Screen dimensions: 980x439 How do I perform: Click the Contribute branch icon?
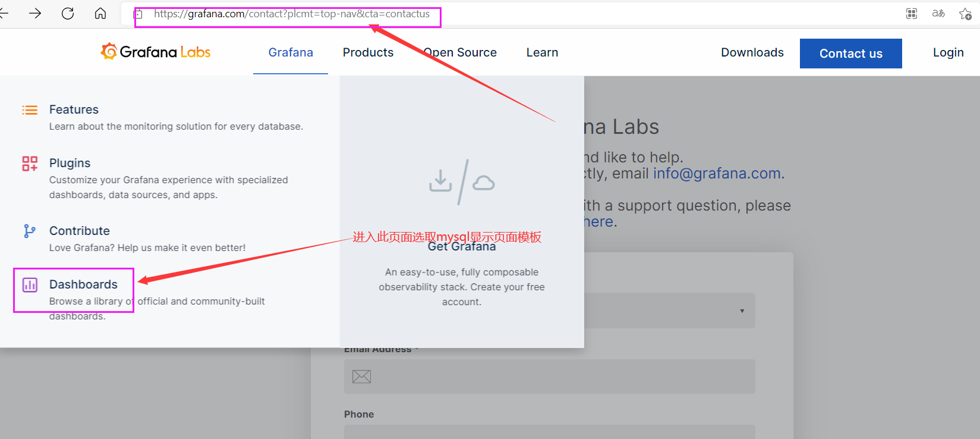click(x=30, y=231)
